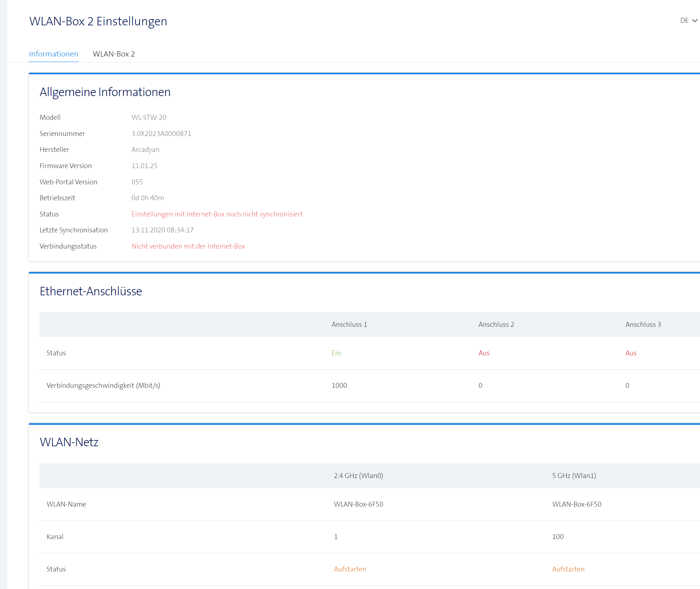This screenshot has width=700, height=589.
Task: Click the 5 GHz channel value 100
Action: pyautogui.click(x=558, y=536)
